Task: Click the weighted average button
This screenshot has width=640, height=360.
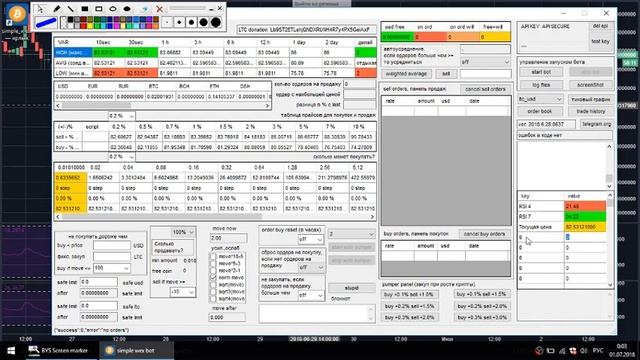Action: [x=406, y=74]
